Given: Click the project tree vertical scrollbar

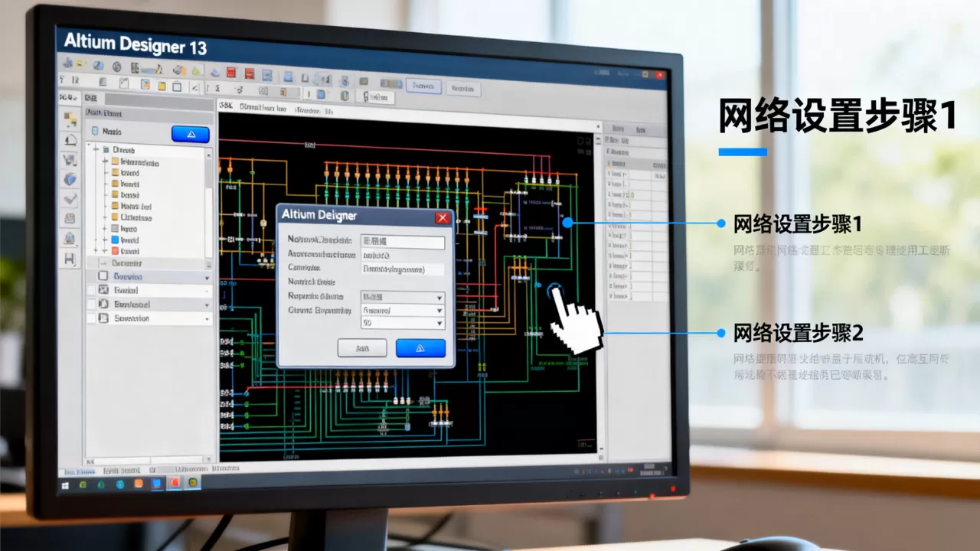Looking at the screenshot, I should point(208,203).
